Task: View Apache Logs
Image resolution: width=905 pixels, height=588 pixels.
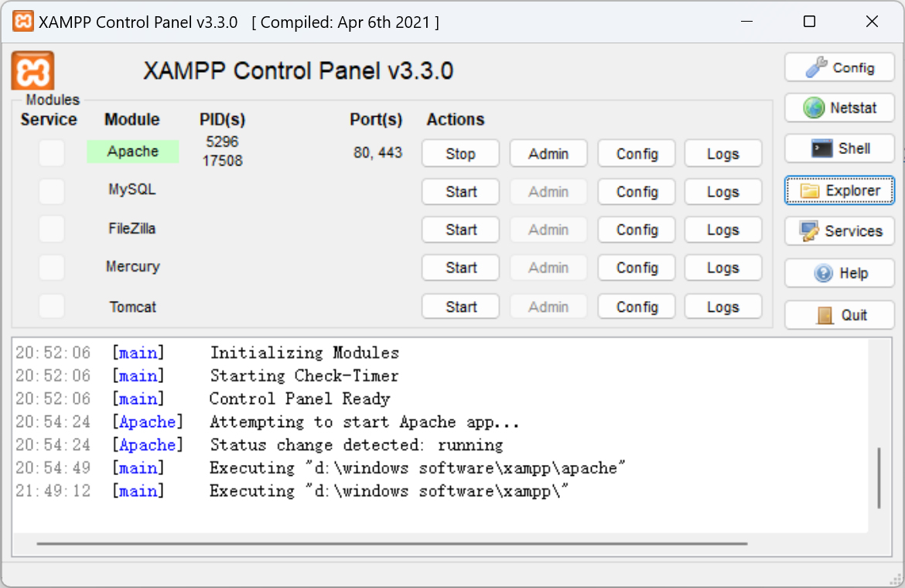Action: pos(723,153)
